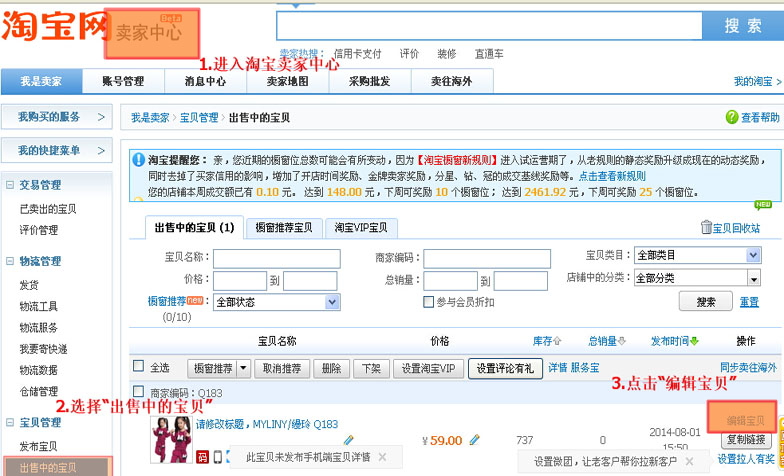Open the 采购批发 tab
Viewport: 784px width, 476px height.
[x=370, y=81]
